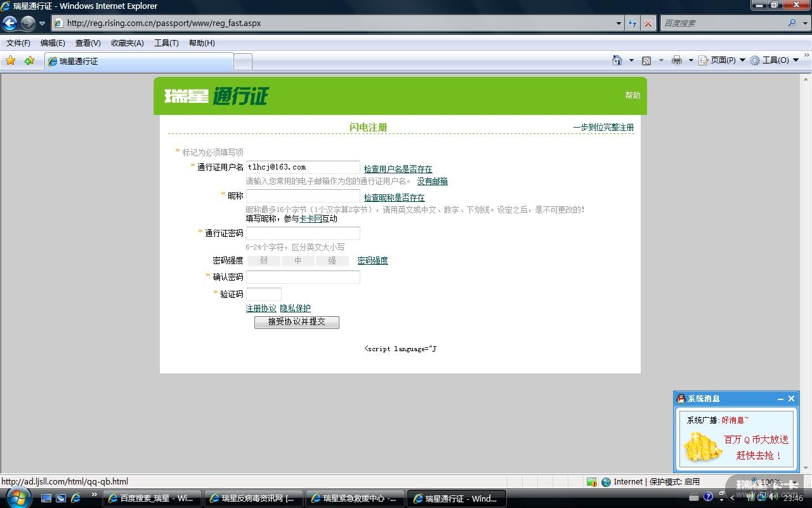812x508 pixels.
Task: Focus the 通行证密码 password field
Action: pyautogui.click(x=303, y=233)
